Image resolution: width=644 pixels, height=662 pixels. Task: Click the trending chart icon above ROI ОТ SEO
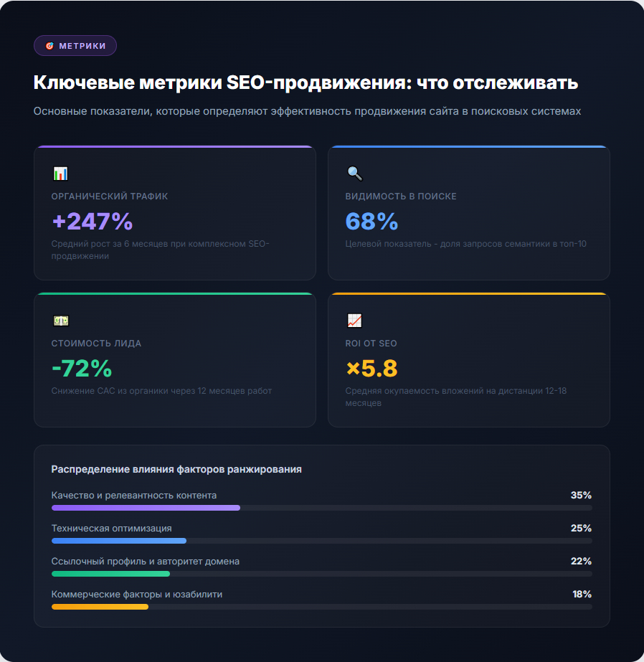point(354,321)
